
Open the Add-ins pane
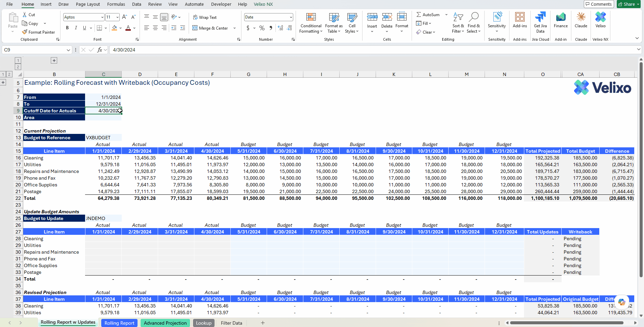pos(520,20)
